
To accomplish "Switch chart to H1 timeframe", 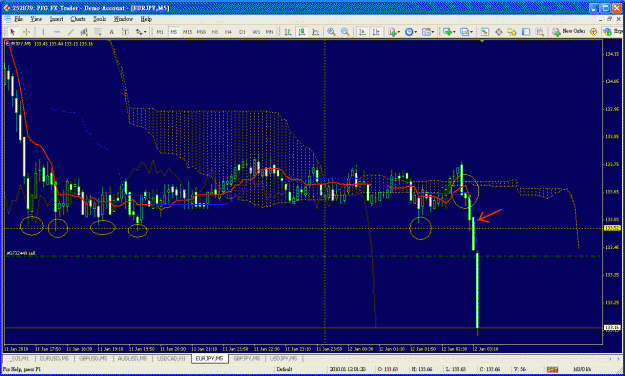I will (x=215, y=32).
